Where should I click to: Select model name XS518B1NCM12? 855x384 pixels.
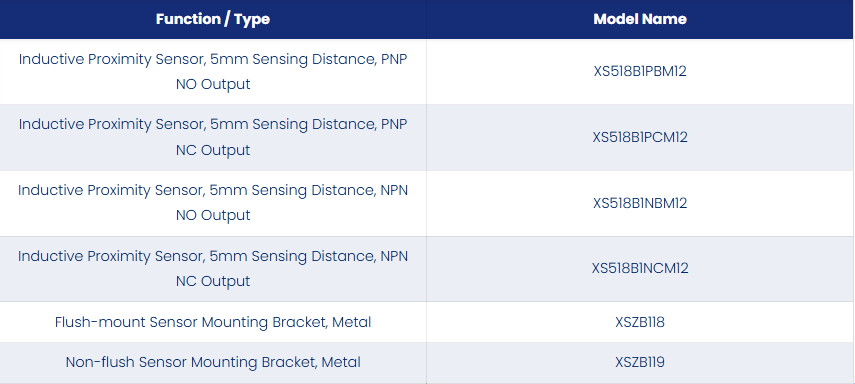click(x=640, y=268)
